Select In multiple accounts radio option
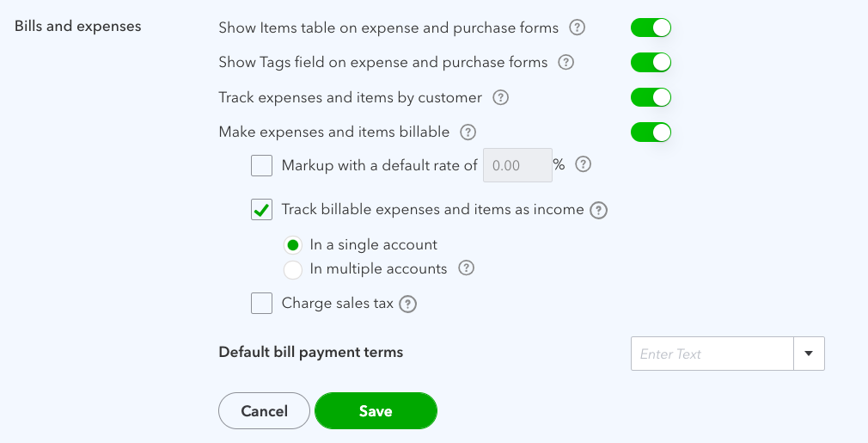The width and height of the screenshot is (868, 443). coord(292,269)
